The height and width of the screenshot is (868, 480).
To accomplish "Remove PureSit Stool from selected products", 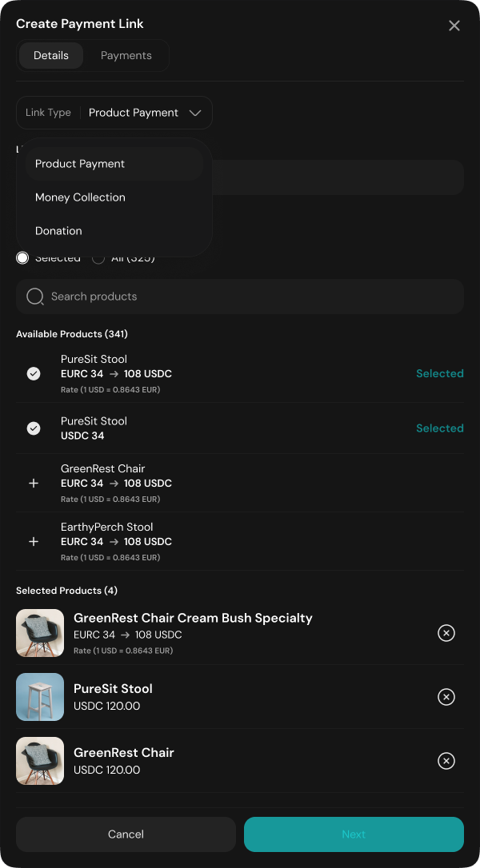I will [446, 697].
